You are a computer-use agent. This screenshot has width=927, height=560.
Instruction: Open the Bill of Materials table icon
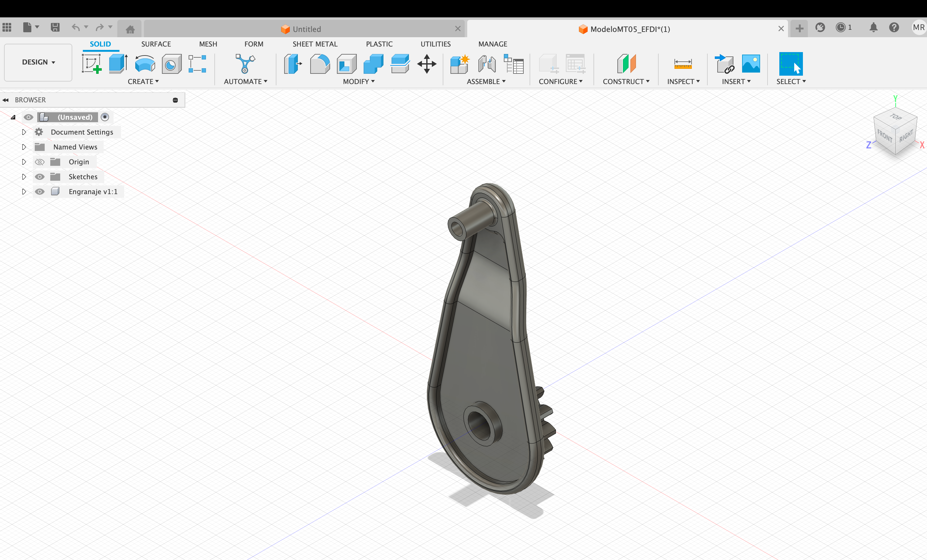click(x=513, y=64)
